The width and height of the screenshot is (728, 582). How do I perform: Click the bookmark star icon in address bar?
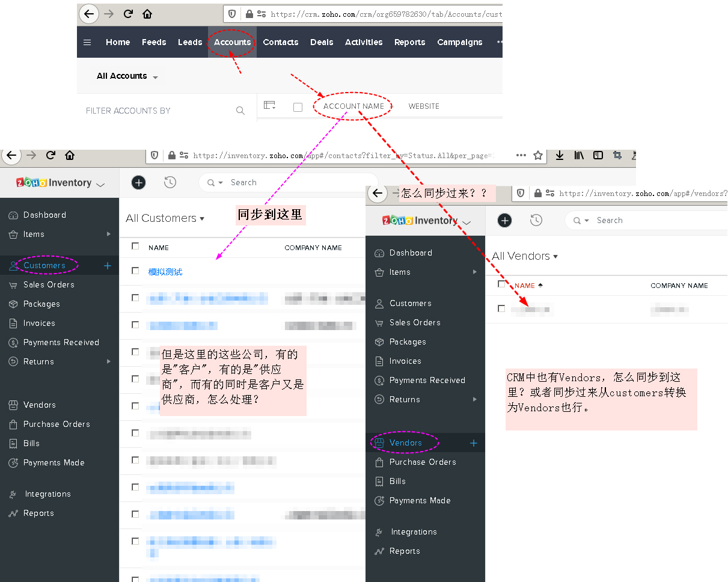tap(538, 155)
